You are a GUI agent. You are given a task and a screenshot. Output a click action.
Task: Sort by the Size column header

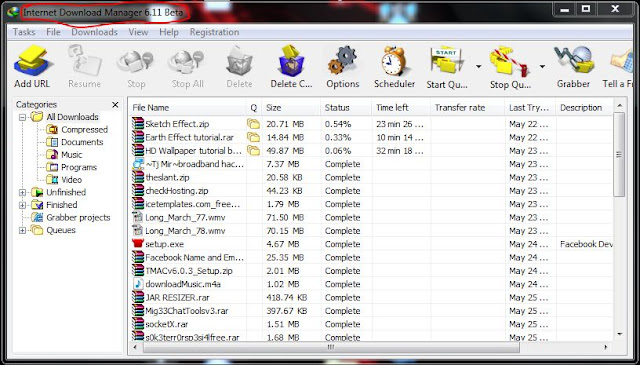click(x=291, y=108)
